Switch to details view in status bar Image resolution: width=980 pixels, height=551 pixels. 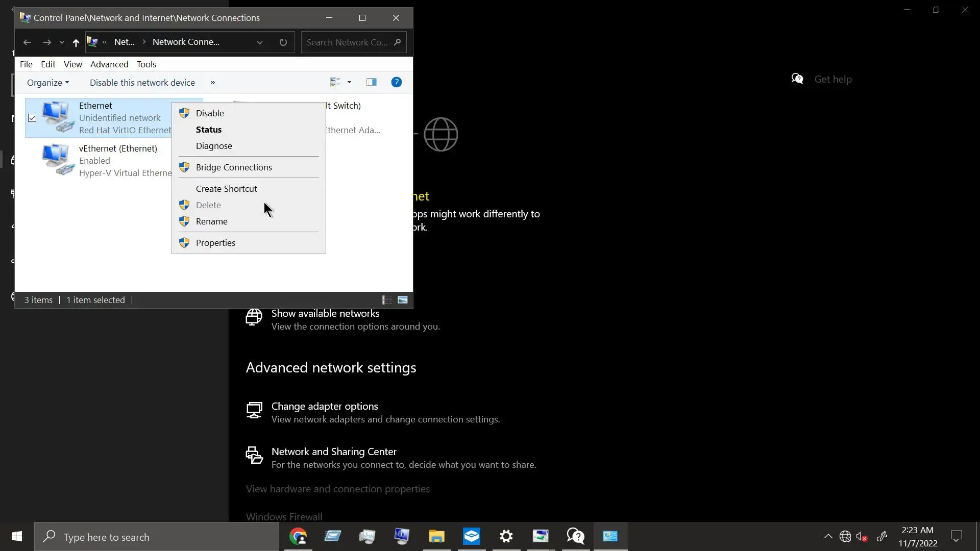pos(387,300)
